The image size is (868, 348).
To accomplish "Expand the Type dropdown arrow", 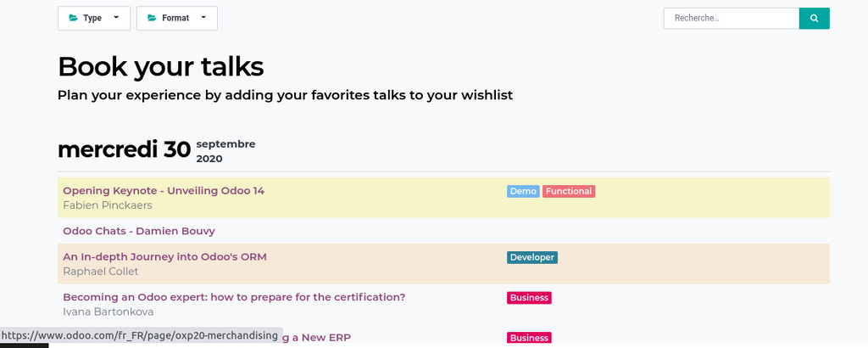I will pos(116,18).
